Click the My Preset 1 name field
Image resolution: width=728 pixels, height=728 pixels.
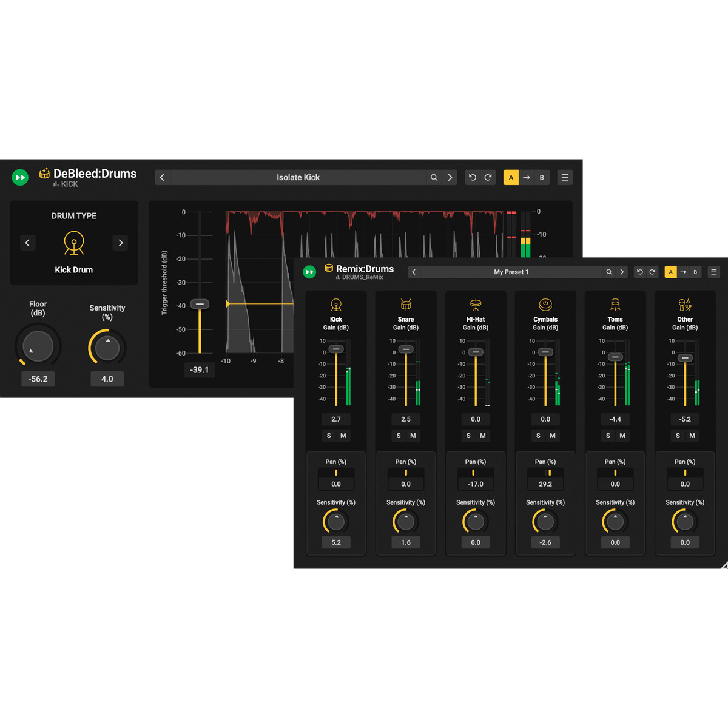click(x=513, y=272)
